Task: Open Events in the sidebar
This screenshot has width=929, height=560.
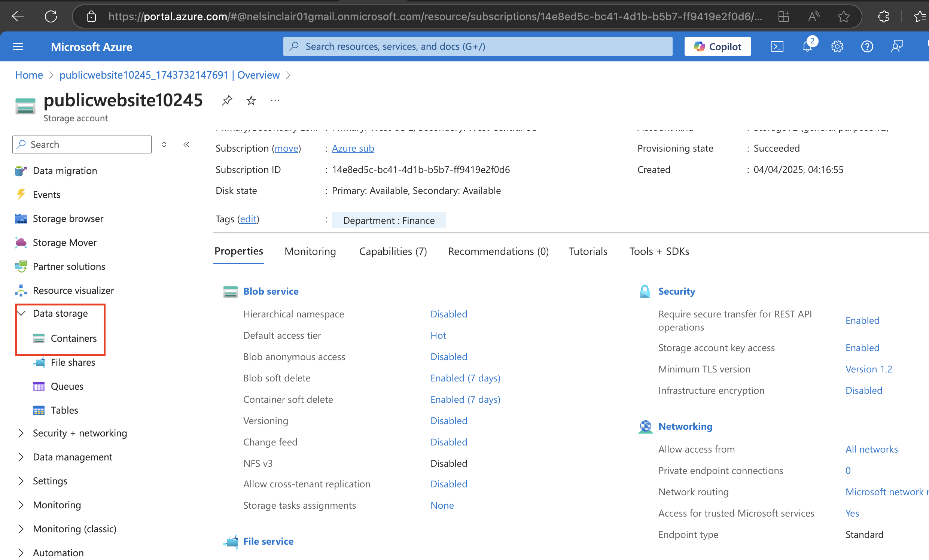Action: click(46, 195)
